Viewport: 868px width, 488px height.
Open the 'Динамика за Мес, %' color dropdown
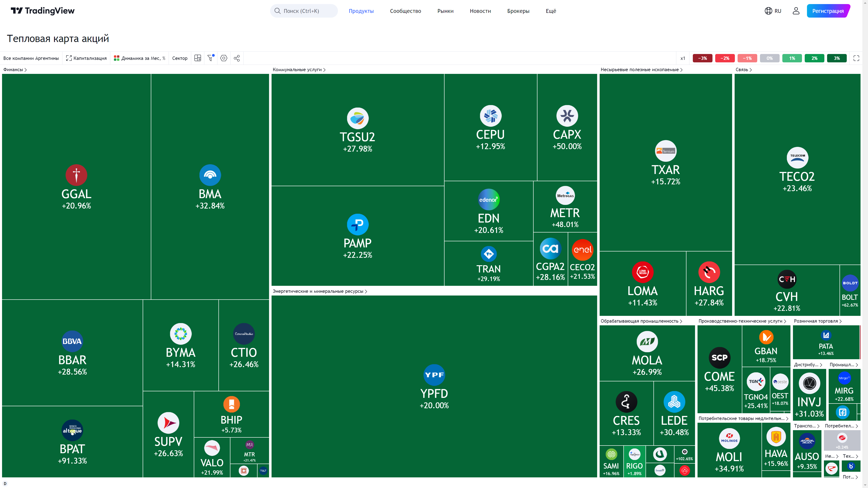(x=139, y=58)
